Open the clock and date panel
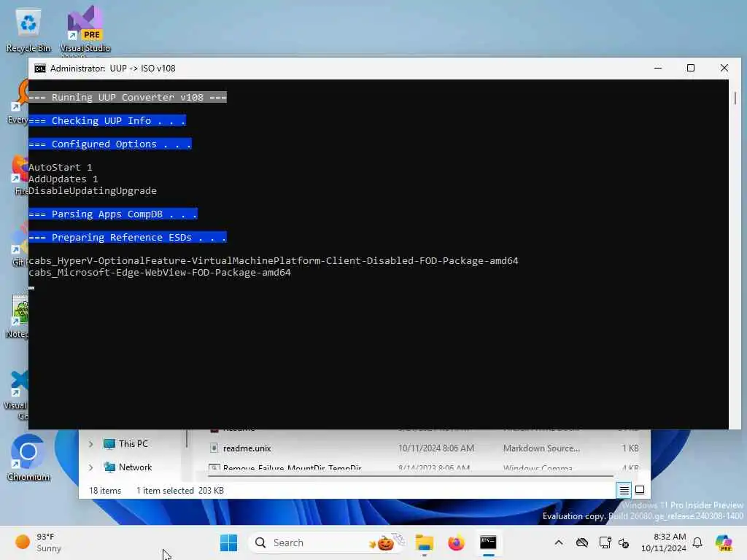Viewport: 747px width, 560px height. 664,542
